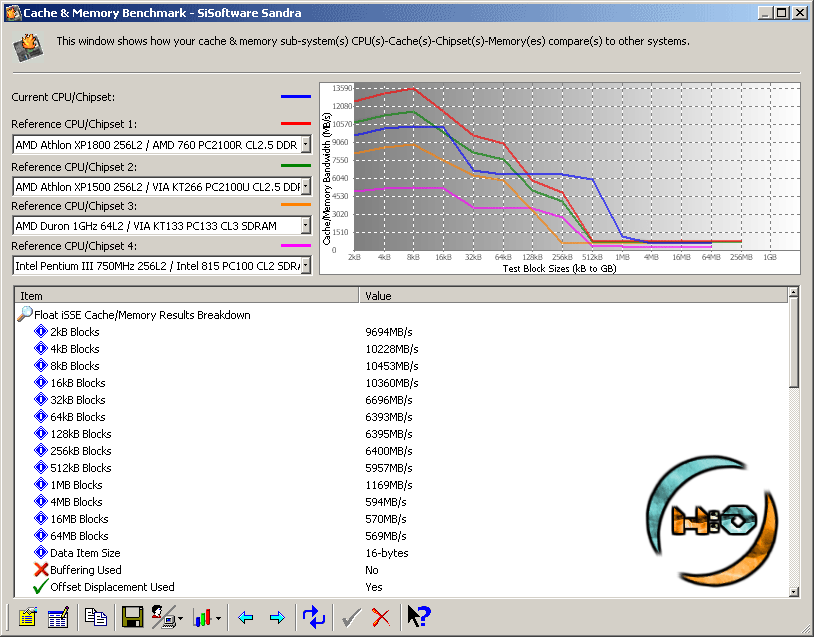Save results using the floppy disk icon

[132, 617]
